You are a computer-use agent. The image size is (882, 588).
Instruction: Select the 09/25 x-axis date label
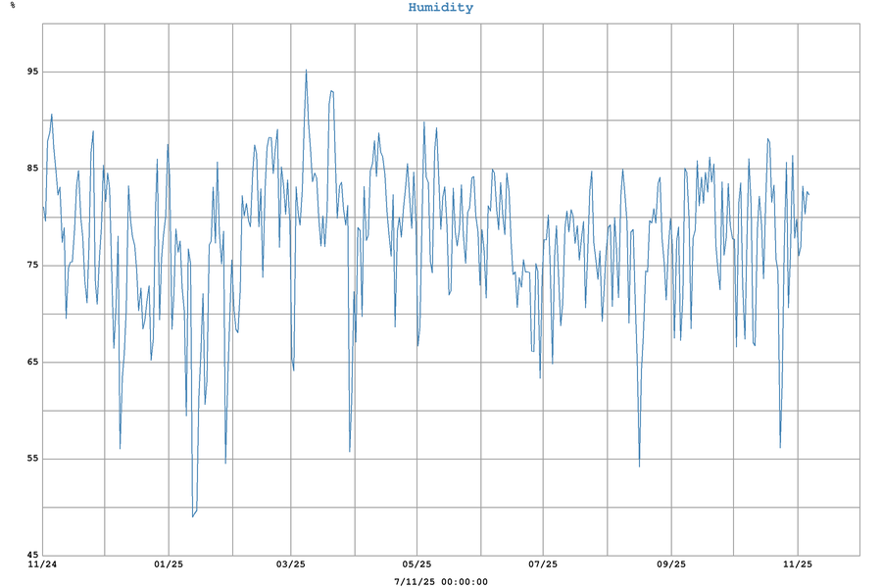click(x=671, y=564)
